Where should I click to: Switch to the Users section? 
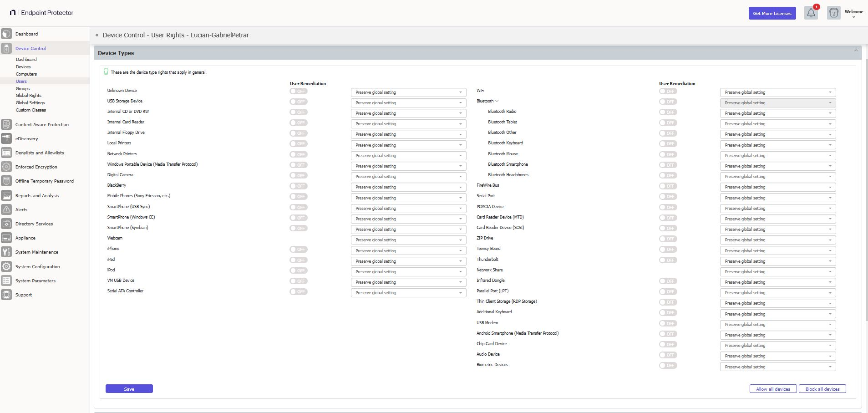coord(21,81)
